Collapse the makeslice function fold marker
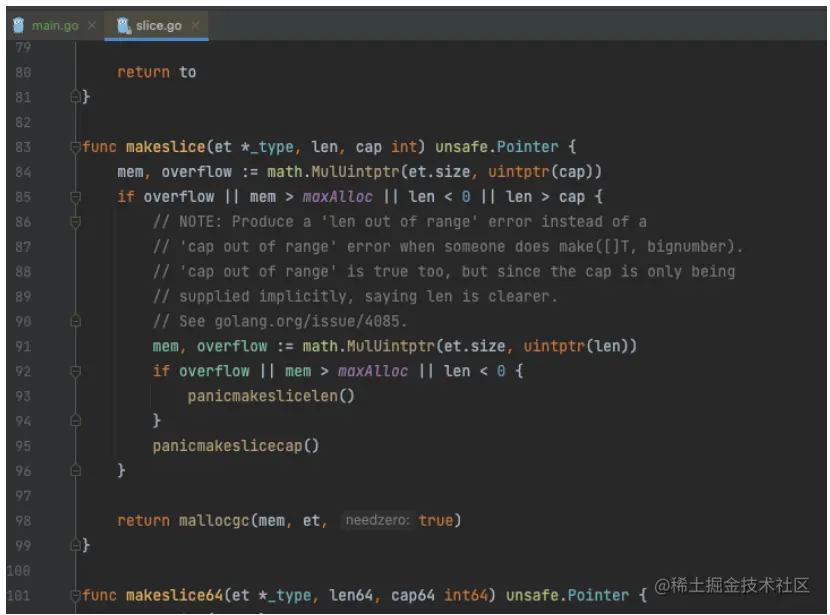830x615 pixels. [x=76, y=147]
